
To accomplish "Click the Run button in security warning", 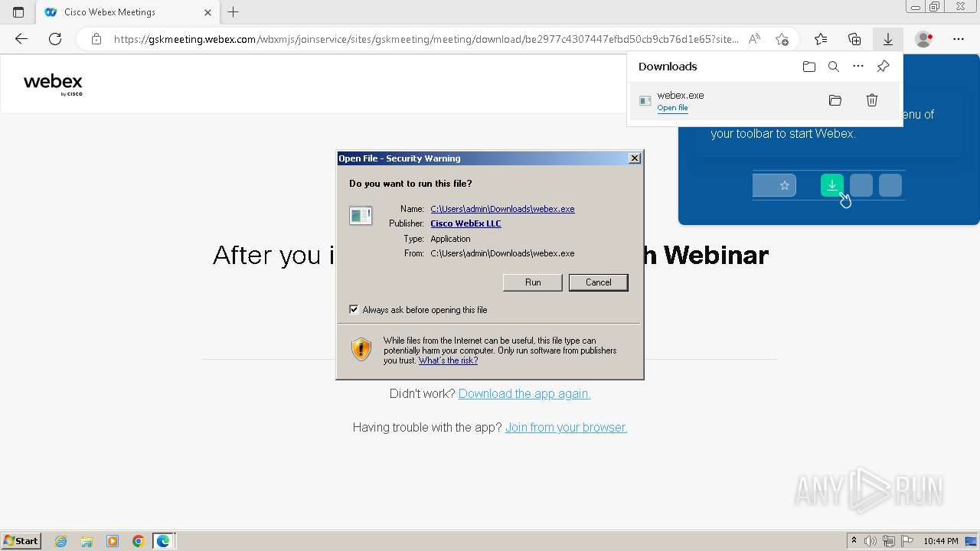I will point(533,282).
